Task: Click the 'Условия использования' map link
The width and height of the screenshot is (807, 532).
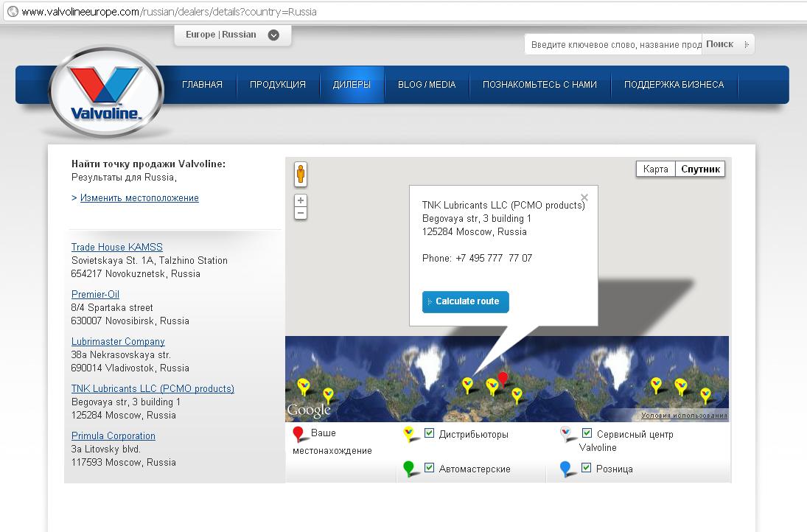Action: (x=684, y=415)
